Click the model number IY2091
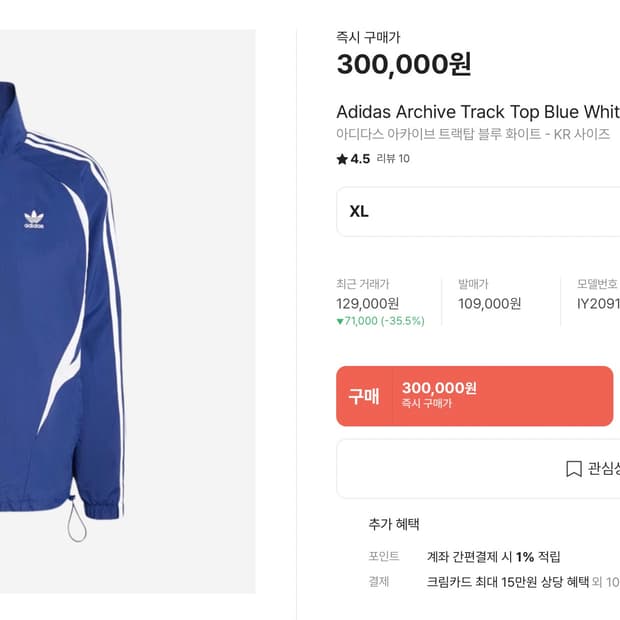 point(598,303)
